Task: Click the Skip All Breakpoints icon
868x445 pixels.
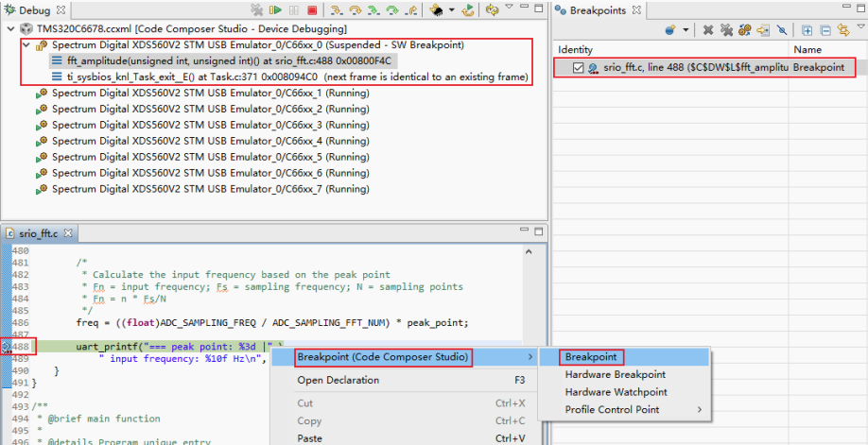Action: pos(782,30)
